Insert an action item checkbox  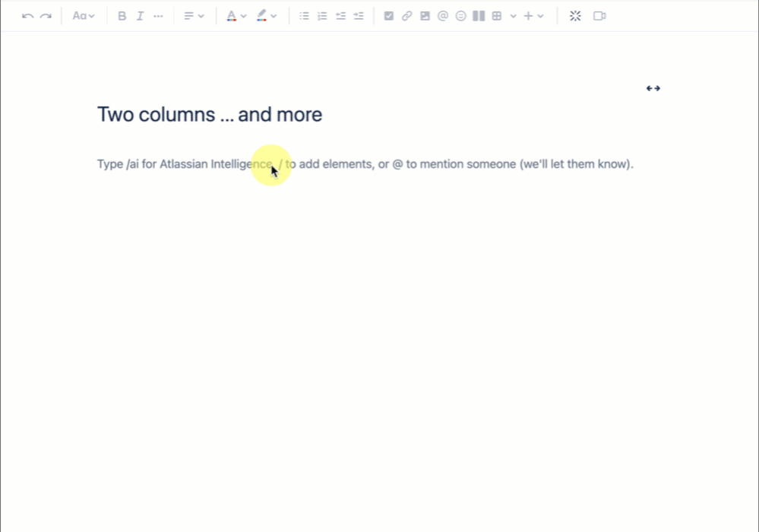(389, 15)
